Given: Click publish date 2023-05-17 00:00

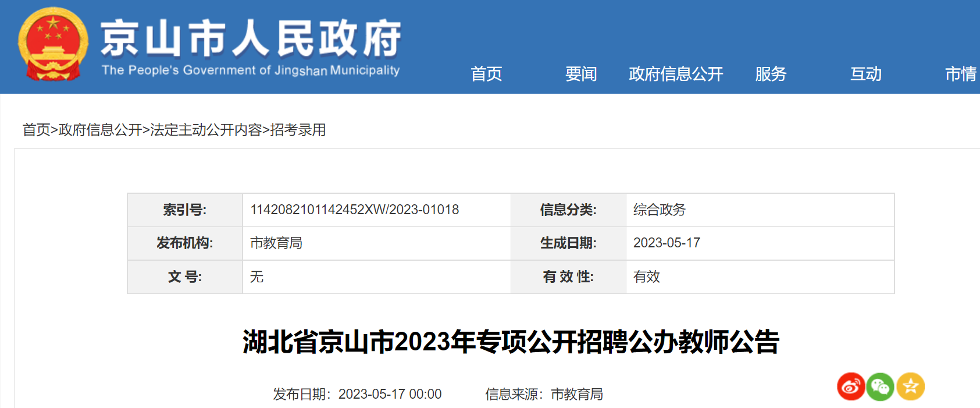Looking at the screenshot, I should pyautogui.click(x=390, y=394).
